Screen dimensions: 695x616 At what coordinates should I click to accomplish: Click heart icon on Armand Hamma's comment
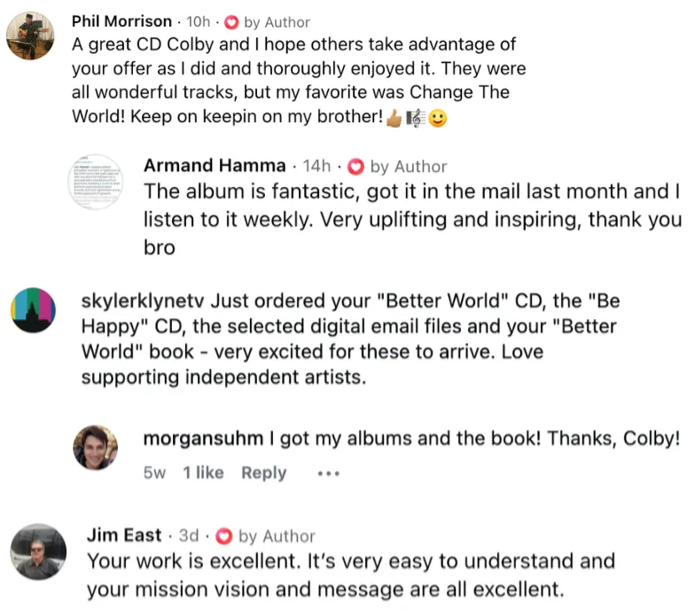click(x=355, y=167)
